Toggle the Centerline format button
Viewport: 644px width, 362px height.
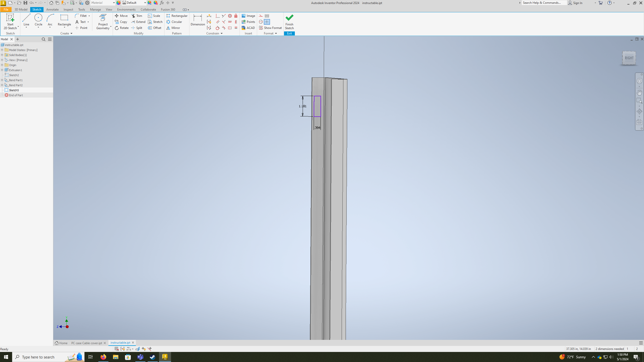tap(261, 22)
